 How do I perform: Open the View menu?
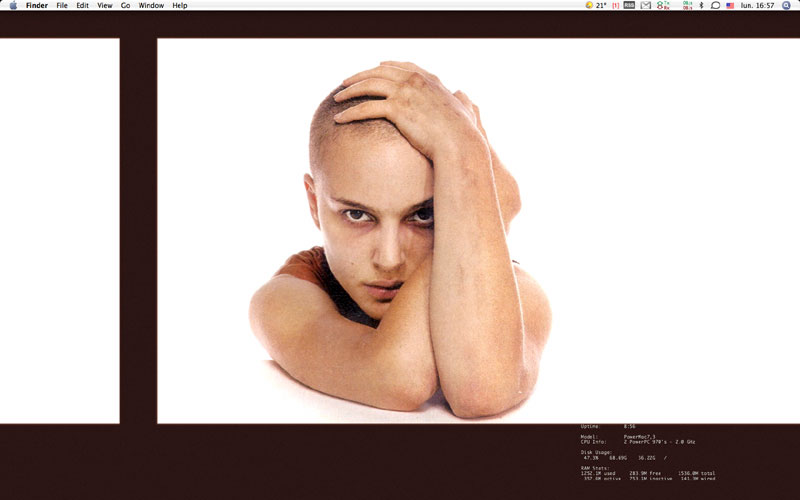pos(105,6)
